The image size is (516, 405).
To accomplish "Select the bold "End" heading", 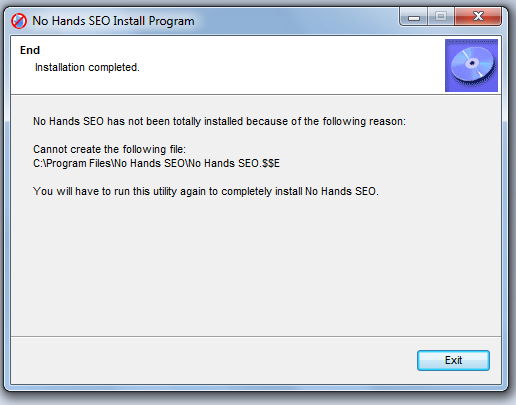I will (30, 50).
